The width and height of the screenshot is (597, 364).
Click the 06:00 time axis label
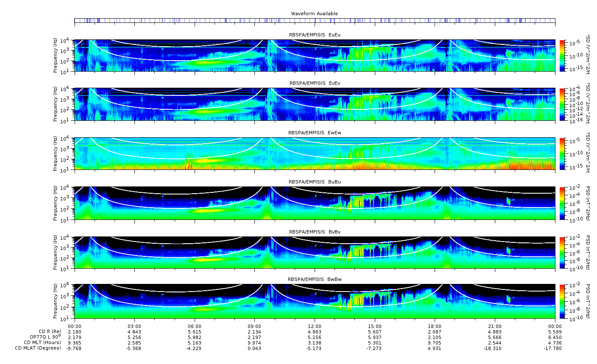point(195,326)
